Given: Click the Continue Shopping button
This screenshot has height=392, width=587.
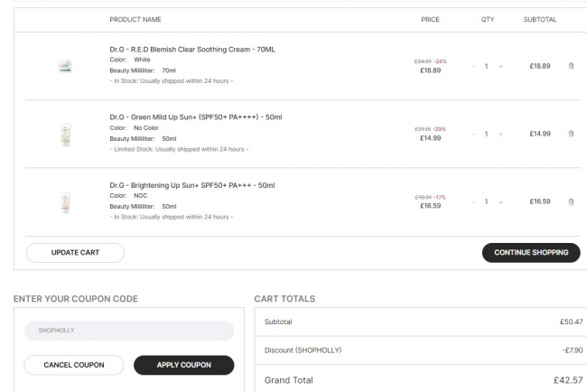Looking at the screenshot, I should pos(531,253).
